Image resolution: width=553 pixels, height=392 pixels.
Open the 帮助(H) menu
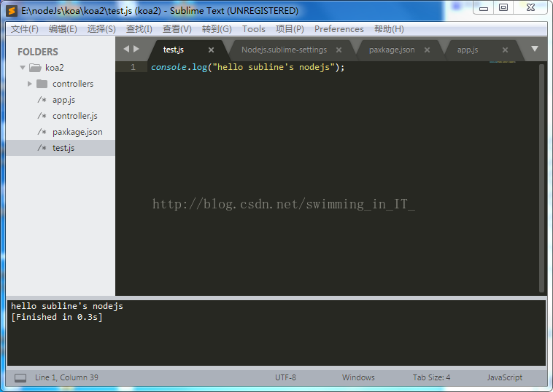click(x=389, y=29)
